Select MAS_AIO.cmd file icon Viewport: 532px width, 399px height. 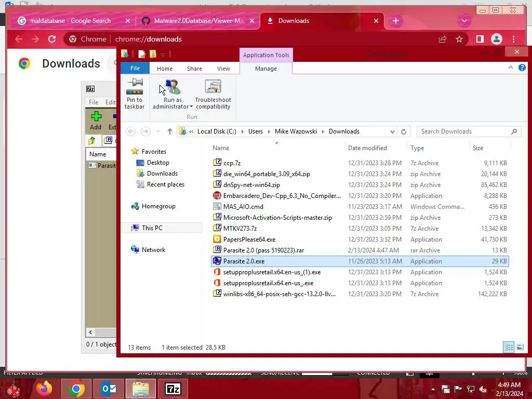[217, 206]
